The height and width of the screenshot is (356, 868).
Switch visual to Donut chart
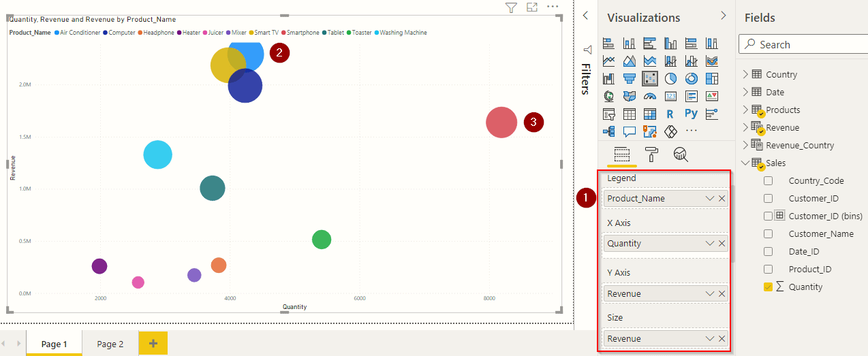point(691,78)
